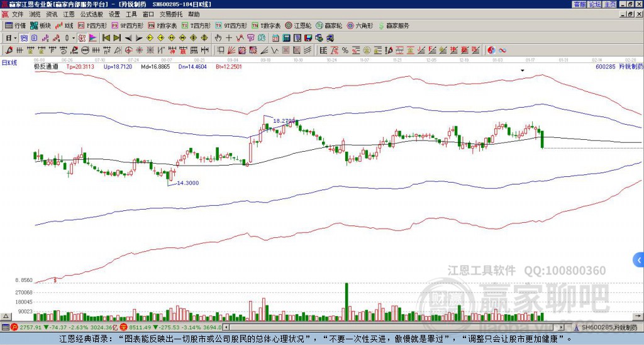Open the T数字表 tool
This screenshot has width=644, height=345.
(266, 25)
